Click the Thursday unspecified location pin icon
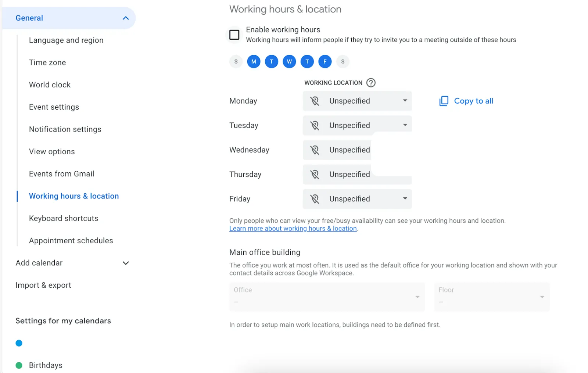Image resolution: width=588 pixels, height=373 pixels. tap(315, 175)
